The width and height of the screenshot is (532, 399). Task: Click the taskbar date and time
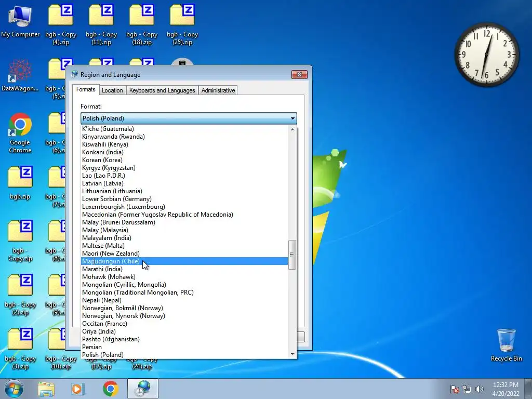[x=506, y=389]
